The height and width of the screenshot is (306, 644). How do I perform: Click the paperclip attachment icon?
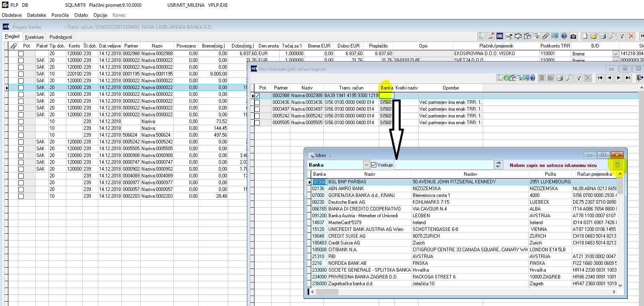(545, 36)
